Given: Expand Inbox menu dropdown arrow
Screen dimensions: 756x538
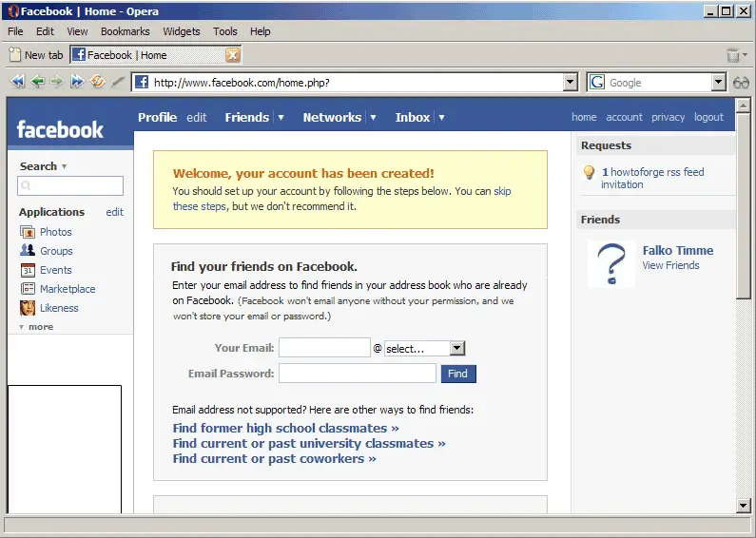Looking at the screenshot, I should point(441,118).
